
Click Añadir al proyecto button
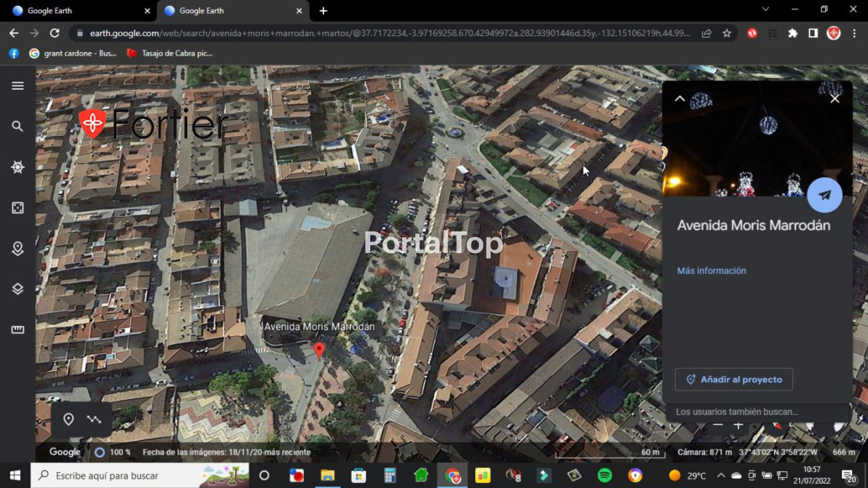click(733, 380)
